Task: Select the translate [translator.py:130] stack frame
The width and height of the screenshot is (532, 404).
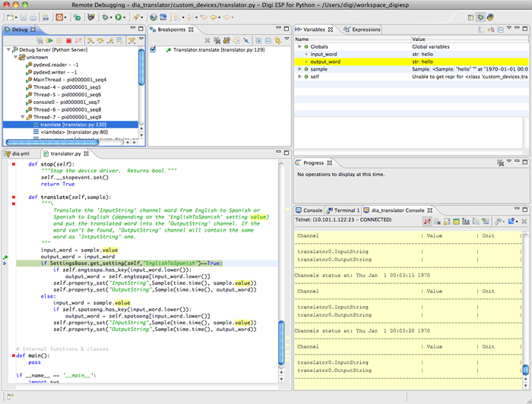Action: [x=70, y=125]
